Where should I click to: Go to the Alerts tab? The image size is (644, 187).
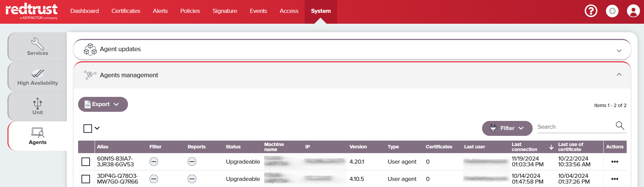(160, 11)
